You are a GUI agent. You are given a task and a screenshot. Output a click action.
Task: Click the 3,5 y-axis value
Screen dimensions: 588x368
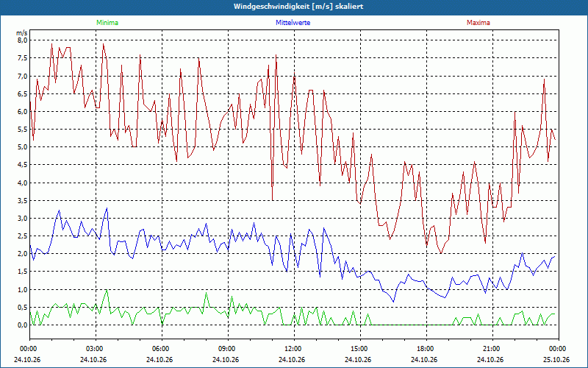click(x=23, y=200)
